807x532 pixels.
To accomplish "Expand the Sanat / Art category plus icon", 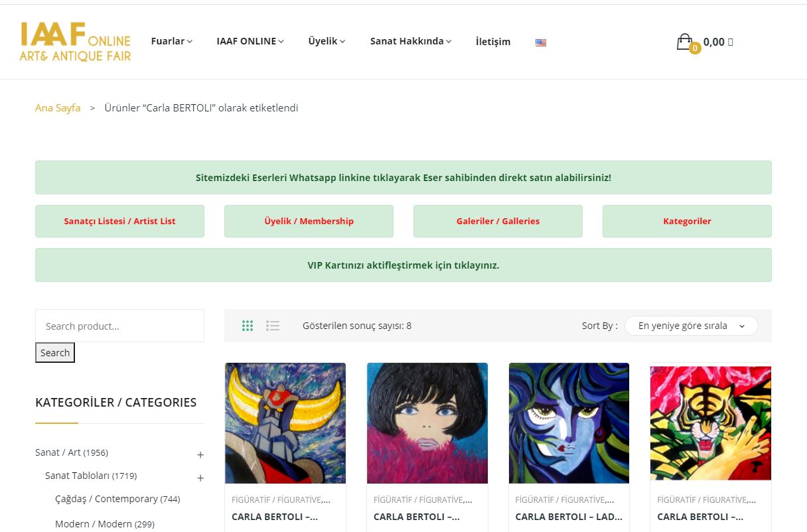I will [200, 455].
